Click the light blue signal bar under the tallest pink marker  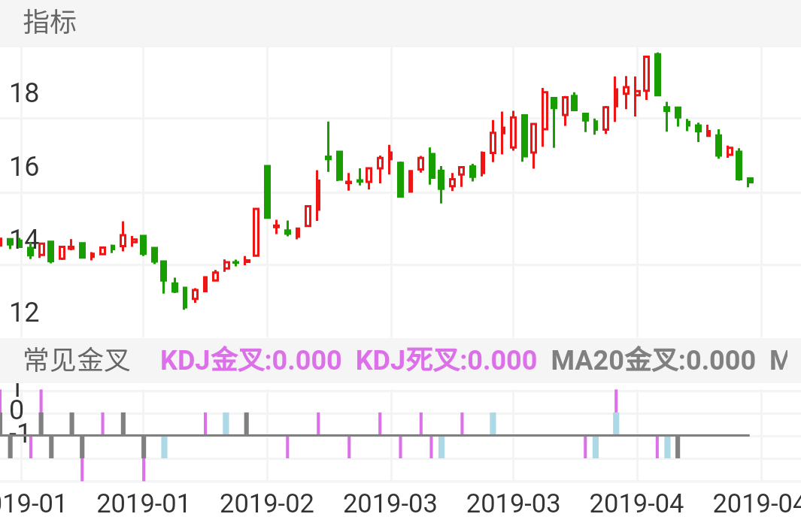(616, 423)
